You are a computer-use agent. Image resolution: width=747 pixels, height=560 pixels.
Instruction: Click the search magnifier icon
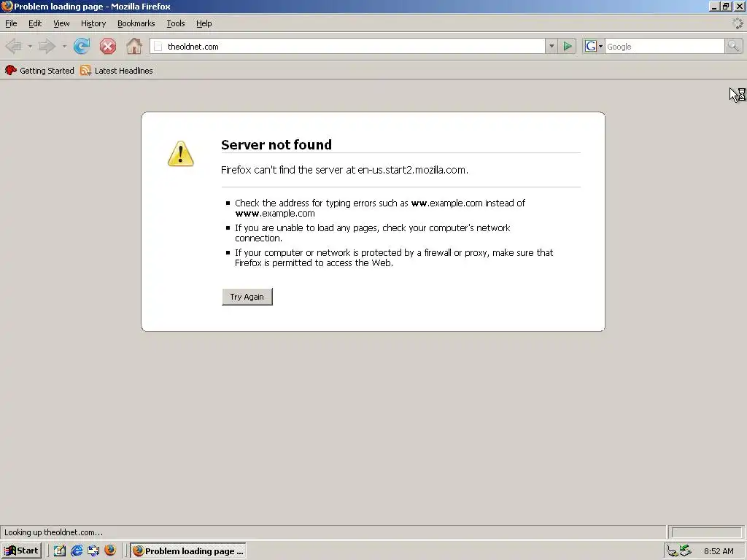[733, 46]
